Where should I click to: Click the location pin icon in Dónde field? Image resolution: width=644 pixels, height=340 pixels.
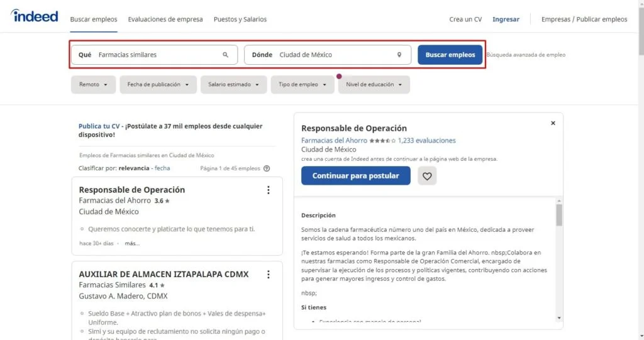tap(399, 55)
